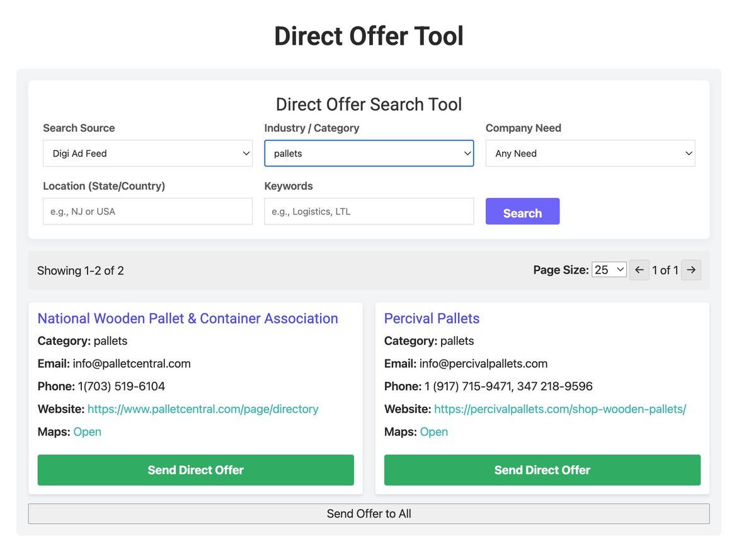
Task: Click phone number 1(703) 519-6104
Action: point(122,386)
